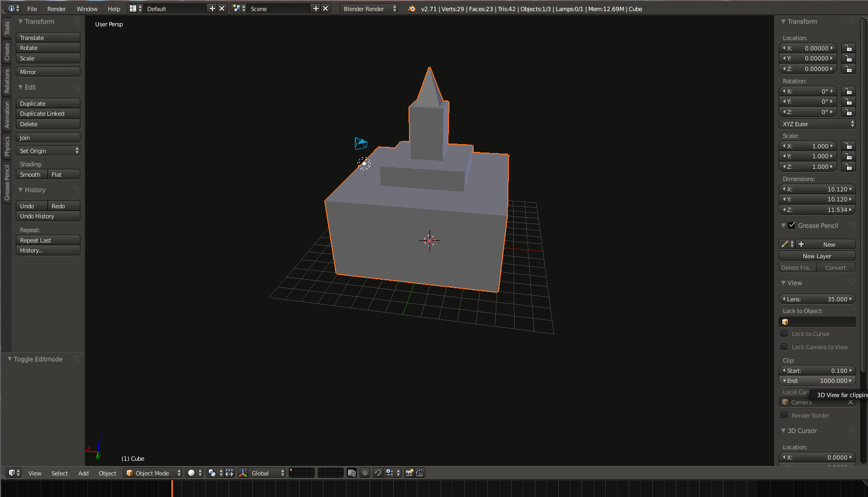Viewport: 868px width, 497px height.
Task: Open the Object Mode dropdown
Action: coord(153,473)
